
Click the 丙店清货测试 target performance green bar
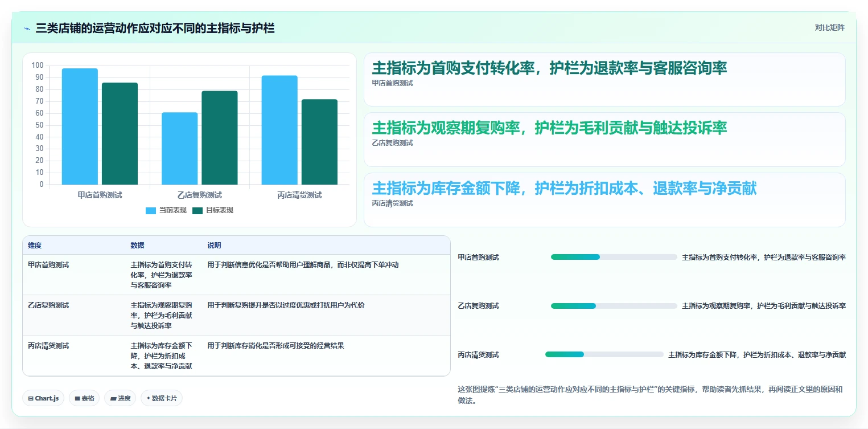point(319,142)
